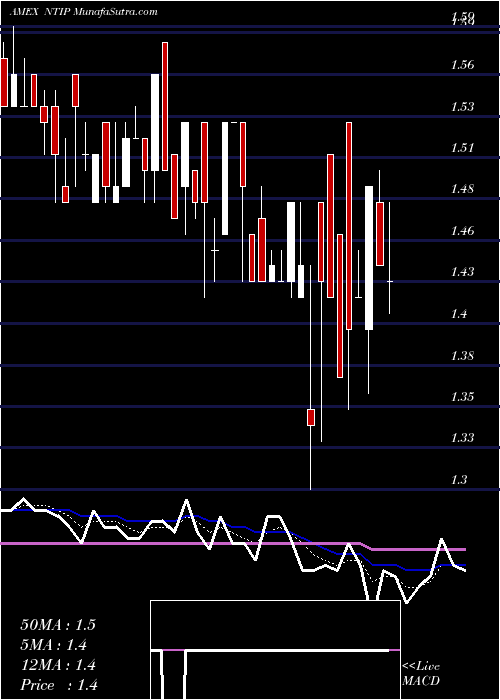Viewport: 500px width, 700px height.
Task: Click the <<Live MACD label
Action: pyautogui.click(x=421, y=674)
